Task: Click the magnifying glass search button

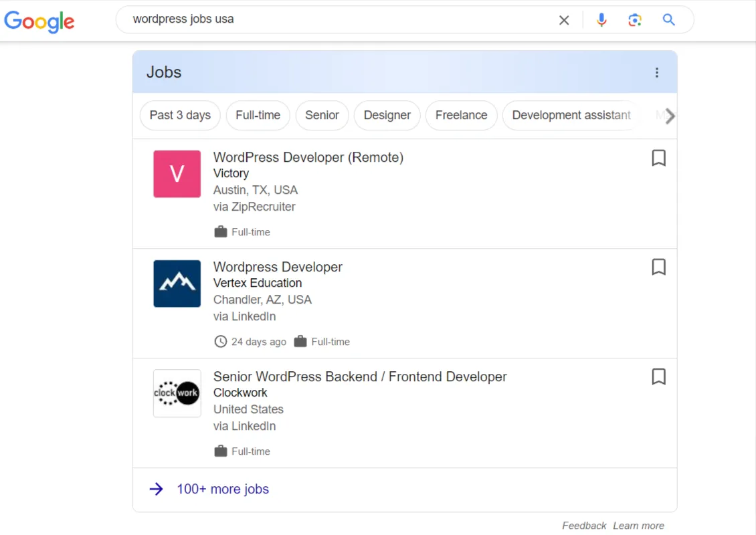Action: pyautogui.click(x=668, y=20)
